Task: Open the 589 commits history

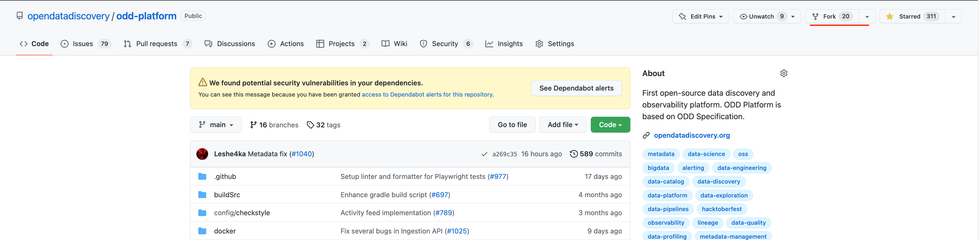Action: tap(596, 154)
